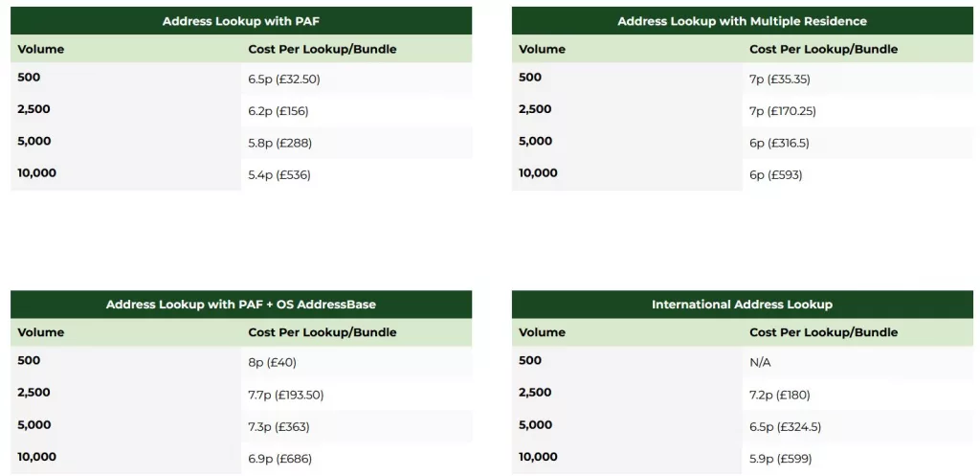980x476 pixels.
Task: Click the 7p (£35.35) cost cell
Action: (779, 79)
